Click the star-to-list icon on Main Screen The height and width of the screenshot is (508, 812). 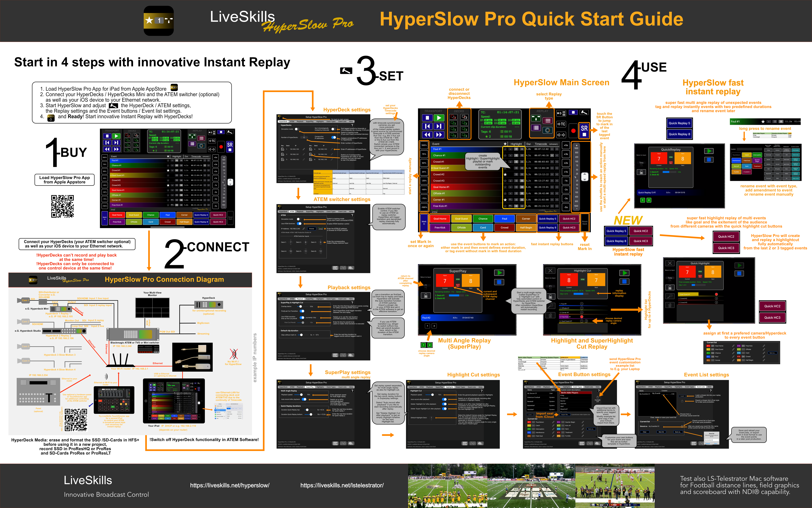561,113
